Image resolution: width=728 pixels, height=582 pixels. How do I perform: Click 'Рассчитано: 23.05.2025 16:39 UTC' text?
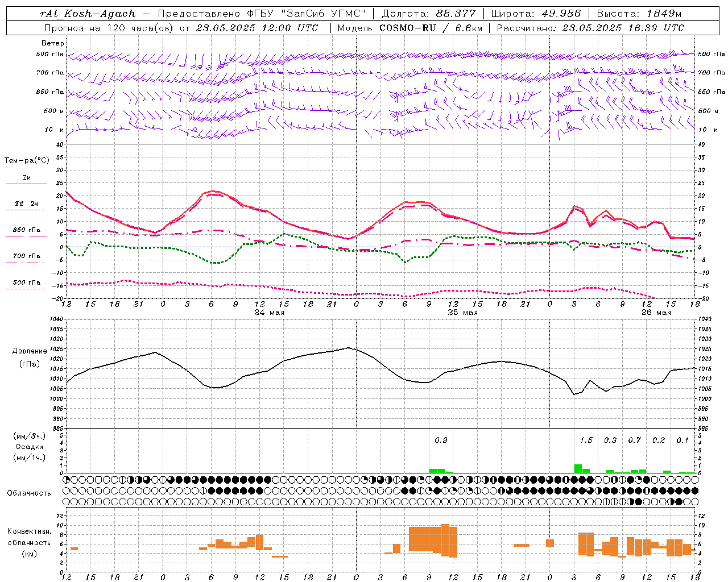(590, 28)
